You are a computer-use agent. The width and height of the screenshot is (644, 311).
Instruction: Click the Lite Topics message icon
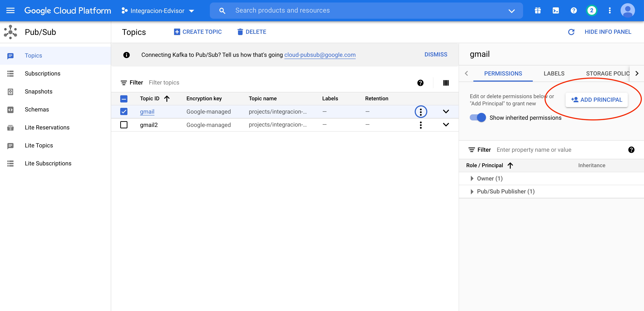10,146
